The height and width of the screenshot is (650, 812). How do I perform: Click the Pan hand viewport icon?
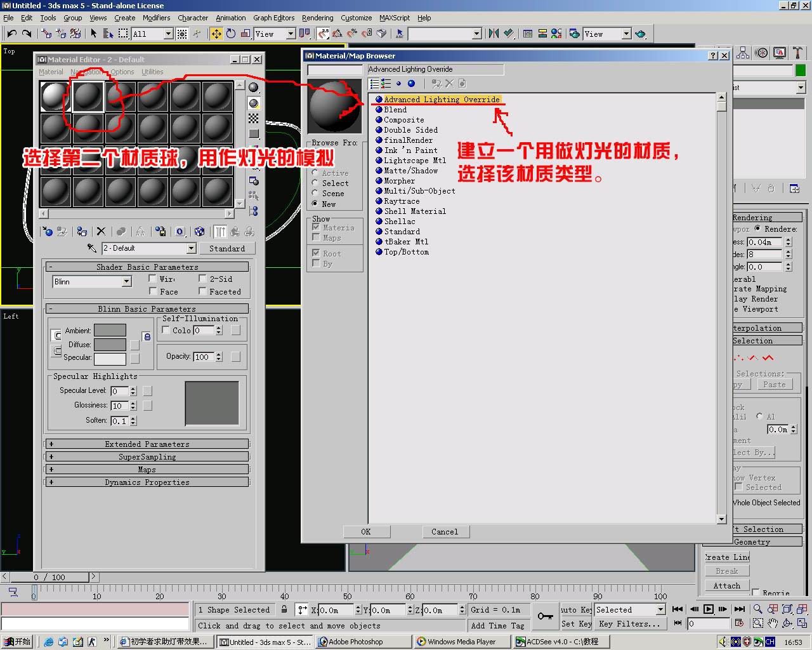[772, 624]
